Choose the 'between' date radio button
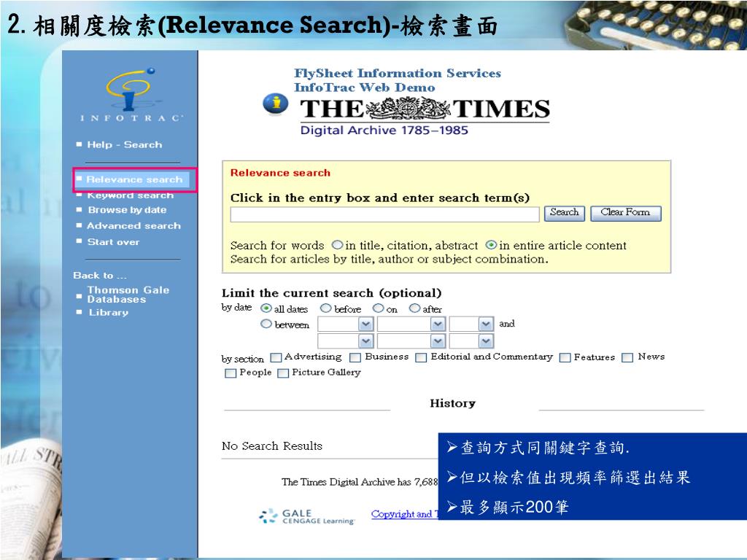The width and height of the screenshot is (747, 560). pyautogui.click(x=266, y=324)
